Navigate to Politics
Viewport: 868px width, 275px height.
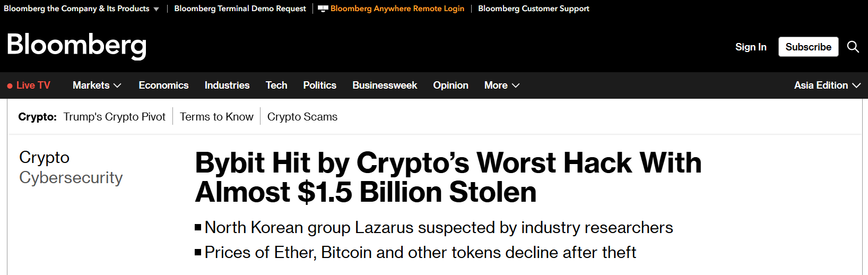[x=320, y=85]
